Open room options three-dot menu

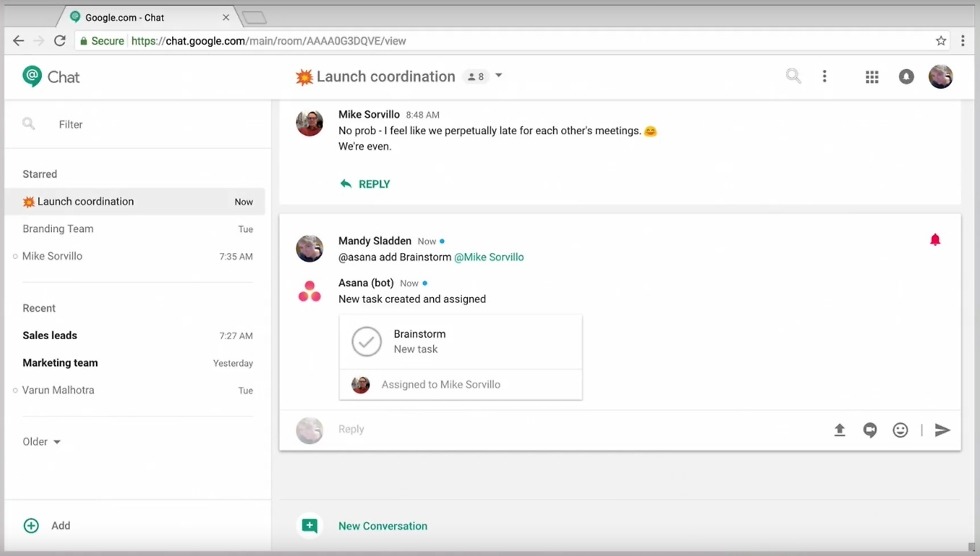pos(824,76)
